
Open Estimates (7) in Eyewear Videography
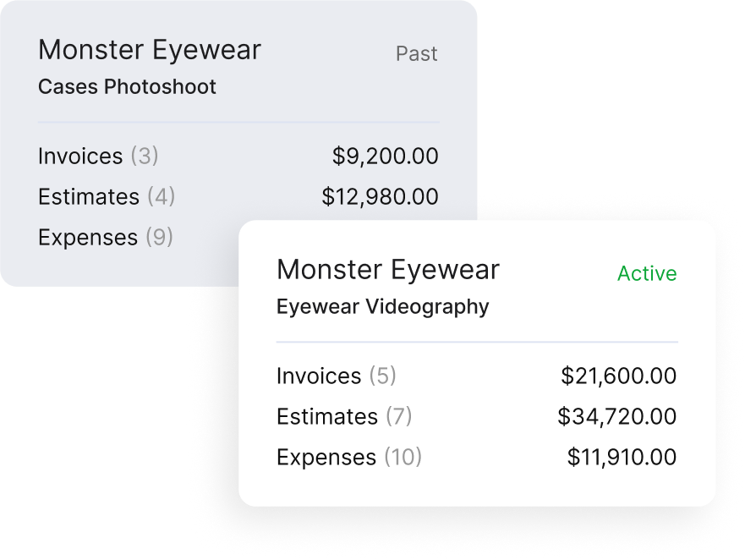[344, 416]
